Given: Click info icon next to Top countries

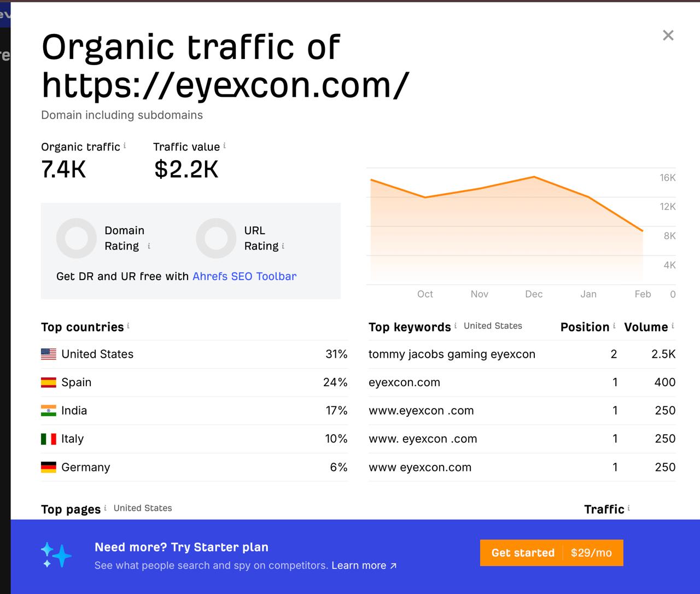Looking at the screenshot, I should coord(128,326).
